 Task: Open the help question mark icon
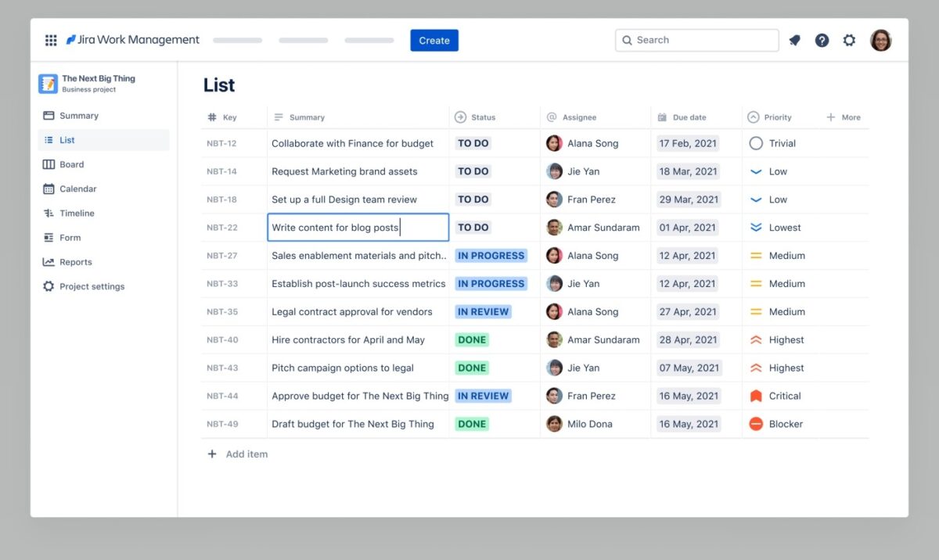click(x=822, y=41)
